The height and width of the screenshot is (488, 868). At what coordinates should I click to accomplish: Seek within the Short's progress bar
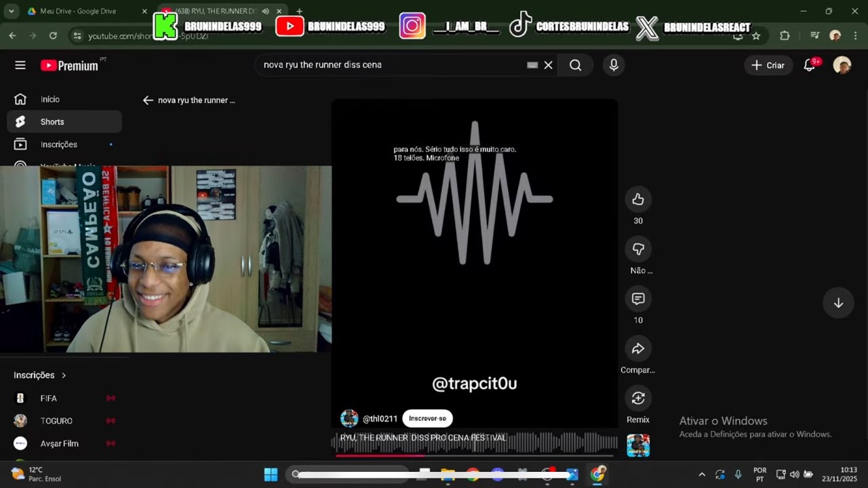pos(475,455)
